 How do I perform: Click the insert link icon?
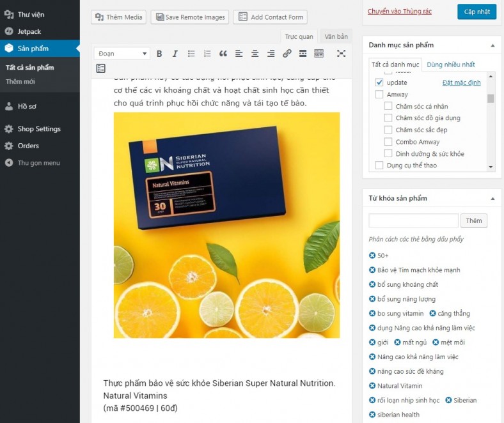287,54
